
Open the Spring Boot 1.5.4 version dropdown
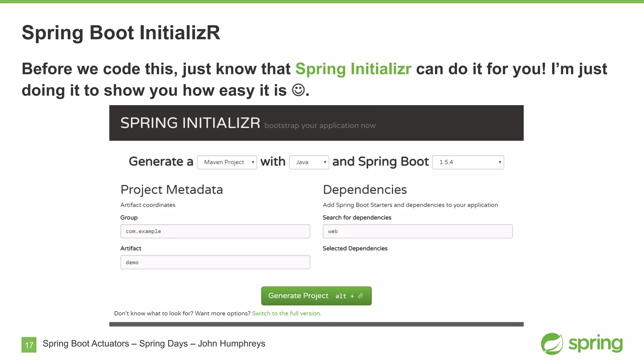click(x=468, y=162)
